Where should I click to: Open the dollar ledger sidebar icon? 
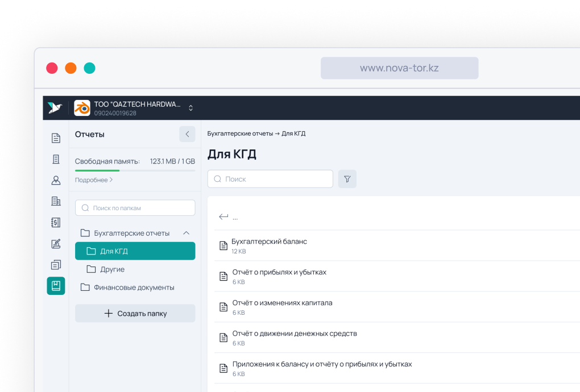pyautogui.click(x=56, y=222)
